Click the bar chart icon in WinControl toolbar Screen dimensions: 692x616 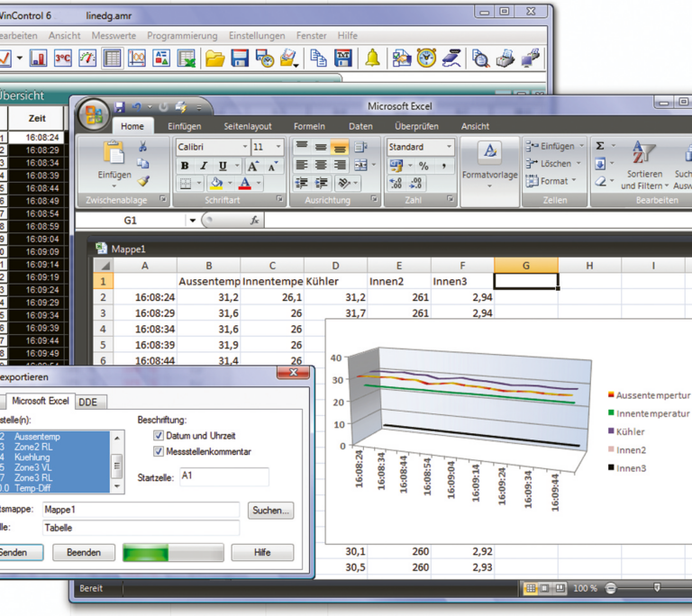[x=39, y=59]
